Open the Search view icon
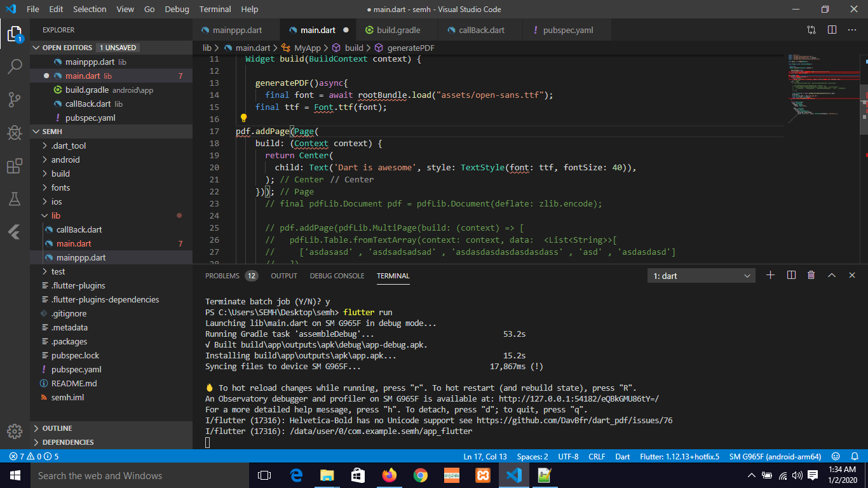868x488 pixels. (x=15, y=66)
